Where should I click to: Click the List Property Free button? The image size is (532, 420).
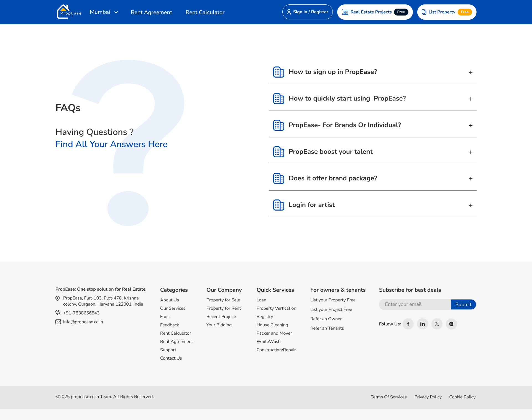447,12
